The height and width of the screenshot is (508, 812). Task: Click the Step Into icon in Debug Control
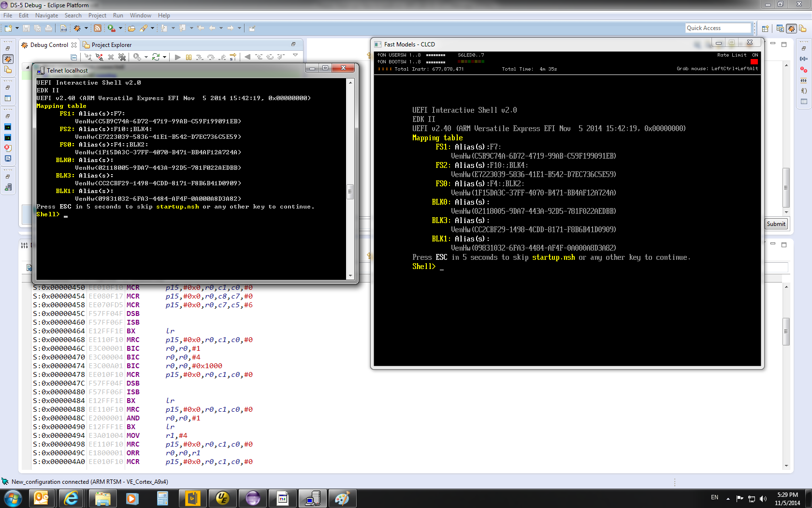pyautogui.click(x=200, y=57)
